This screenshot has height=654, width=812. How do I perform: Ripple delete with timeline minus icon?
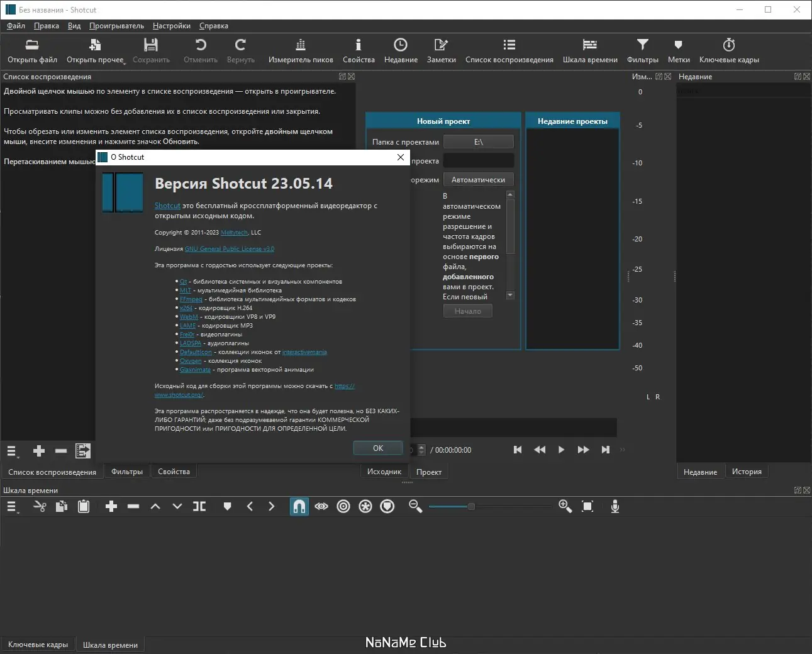point(133,506)
